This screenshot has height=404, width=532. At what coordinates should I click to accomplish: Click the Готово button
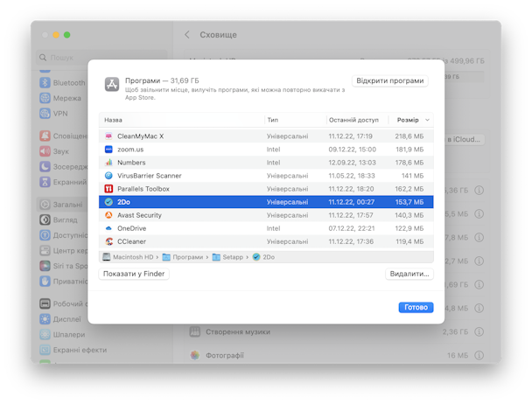click(x=416, y=307)
